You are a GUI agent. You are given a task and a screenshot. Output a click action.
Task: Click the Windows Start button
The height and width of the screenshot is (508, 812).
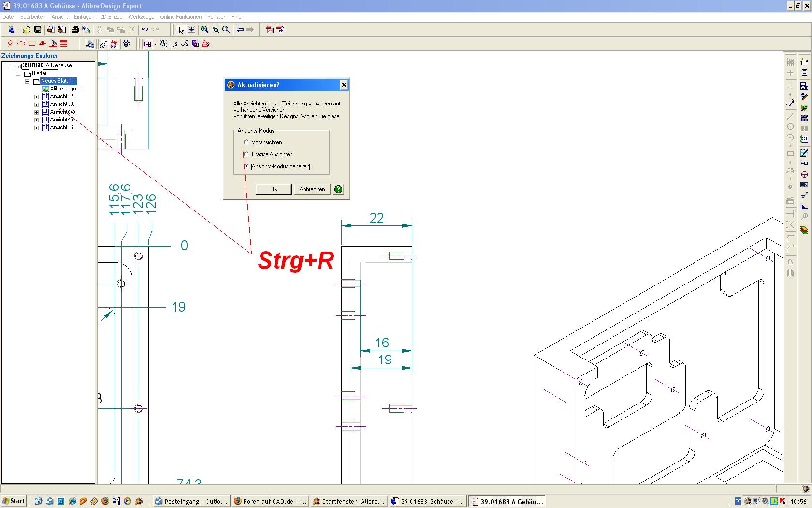(14, 501)
